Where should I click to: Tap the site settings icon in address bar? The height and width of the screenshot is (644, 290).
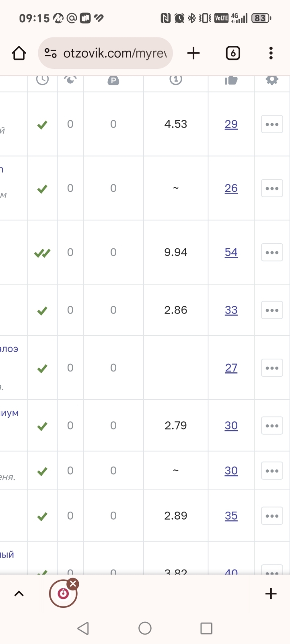(x=51, y=53)
